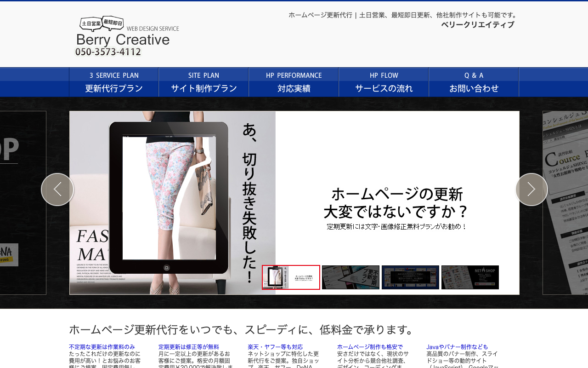Open the 更新代行プラン menu item
588x368 pixels.
pos(114,82)
